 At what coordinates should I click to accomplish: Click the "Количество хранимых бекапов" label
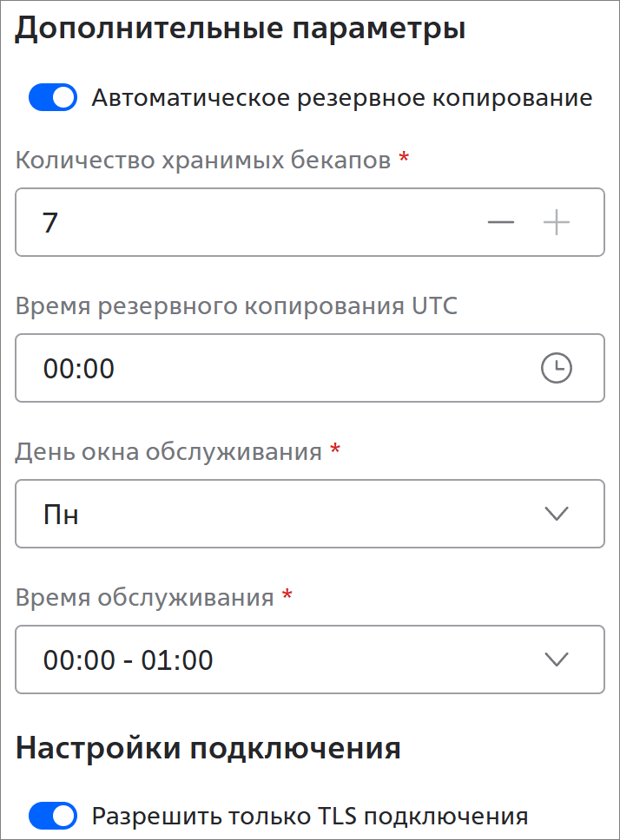coord(203,161)
